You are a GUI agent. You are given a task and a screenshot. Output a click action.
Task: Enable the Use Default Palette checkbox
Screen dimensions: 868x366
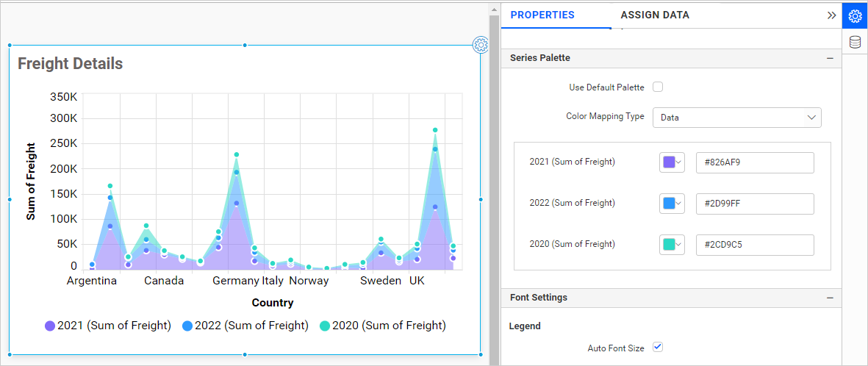658,87
